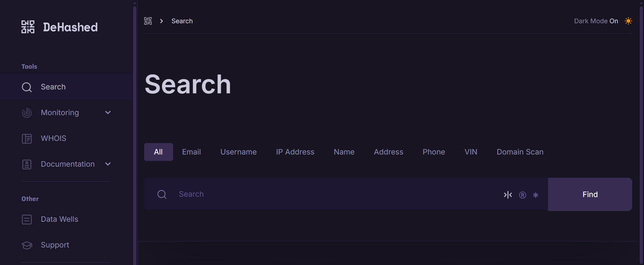
Task: Select the Domain Scan tab
Action: coord(520,152)
